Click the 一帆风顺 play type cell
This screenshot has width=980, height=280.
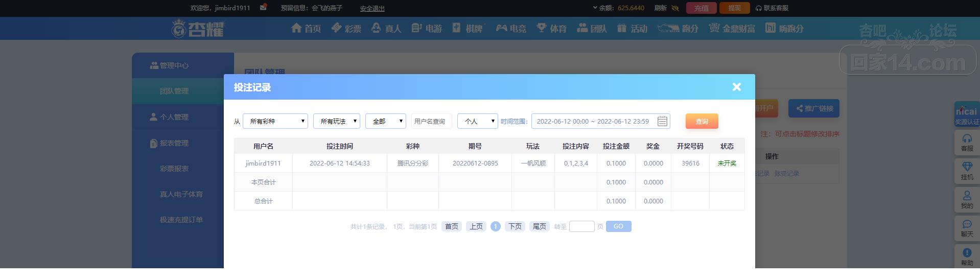point(533,164)
